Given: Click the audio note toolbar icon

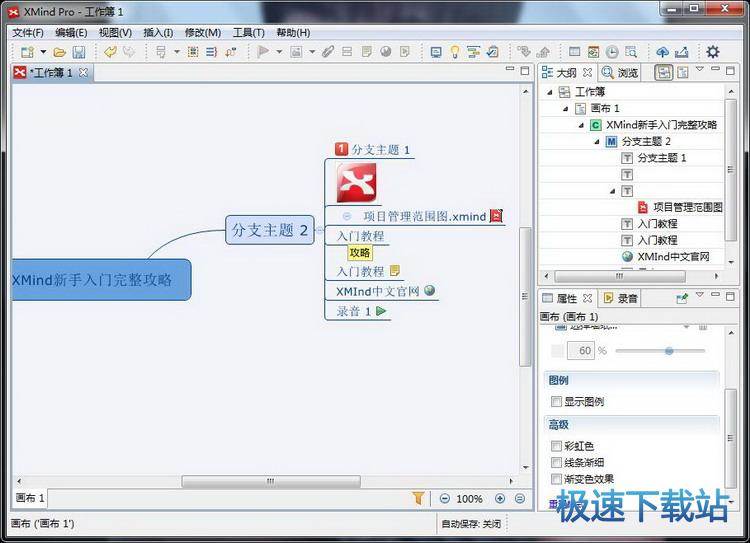Looking at the screenshot, I should click(405, 52).
